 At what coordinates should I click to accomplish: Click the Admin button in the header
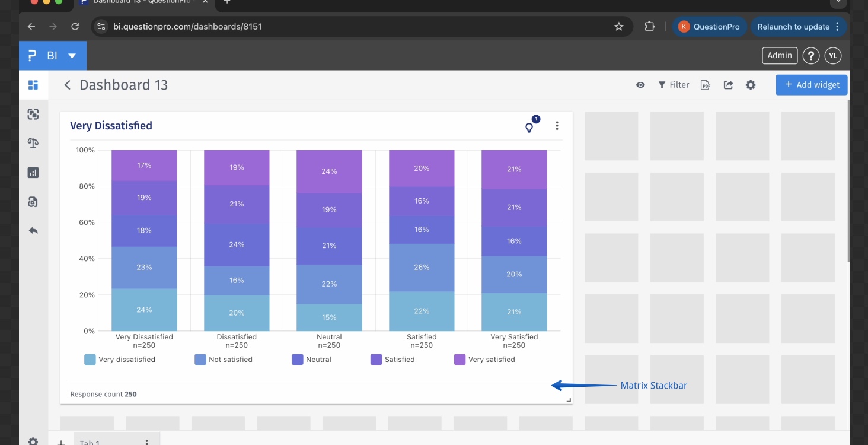coord(780,55)
